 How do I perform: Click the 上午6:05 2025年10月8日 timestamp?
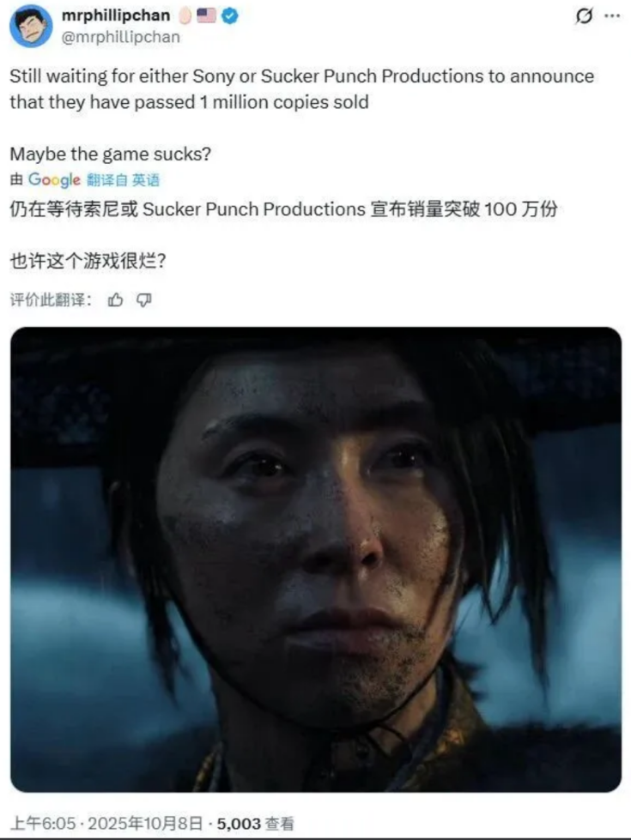(106, 824)
